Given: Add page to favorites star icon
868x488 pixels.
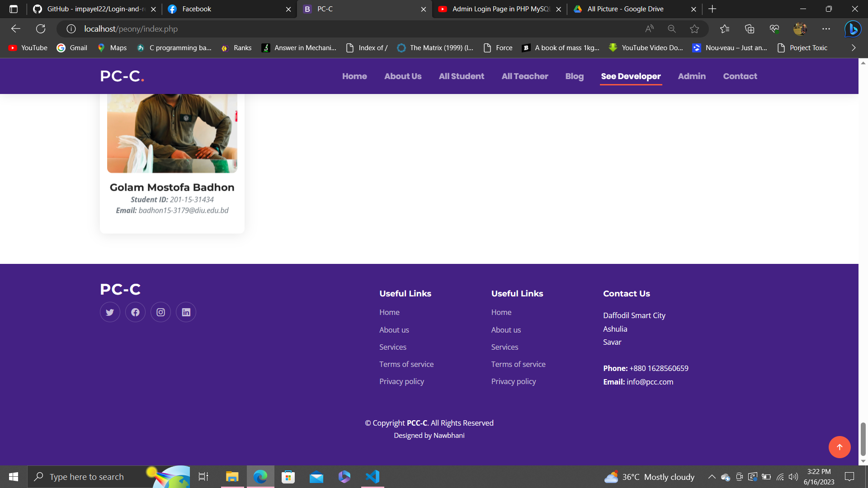Looking at the screenshot, I should click(694, 29).
